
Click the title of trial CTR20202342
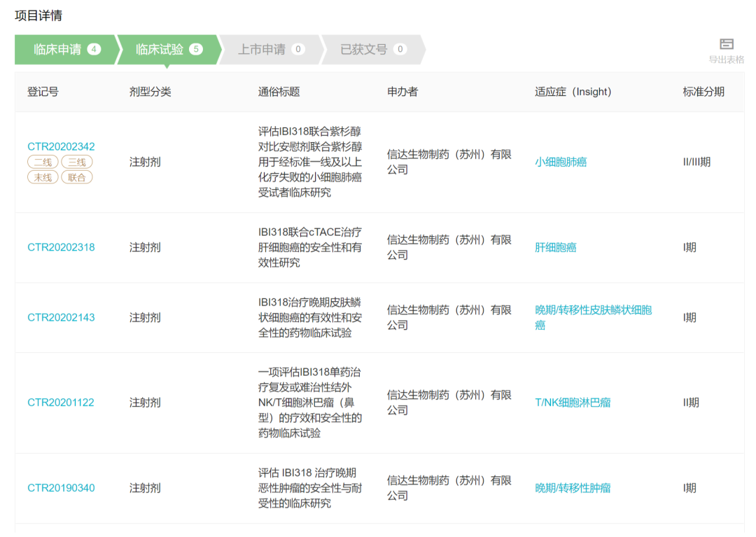310,162
